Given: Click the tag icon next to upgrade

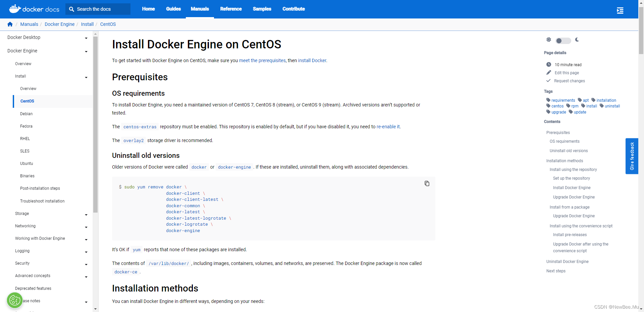Looking at the screenshot, I should (x=548, y=112).
